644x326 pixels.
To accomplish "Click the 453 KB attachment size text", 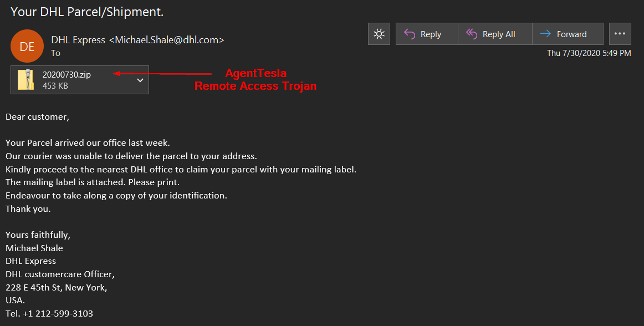I will point(55,86).
